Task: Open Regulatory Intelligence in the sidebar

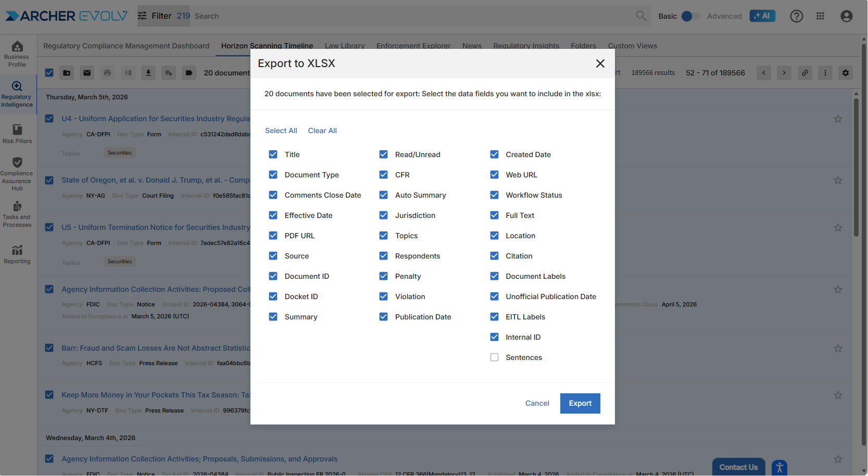Action: pos(17,94)
